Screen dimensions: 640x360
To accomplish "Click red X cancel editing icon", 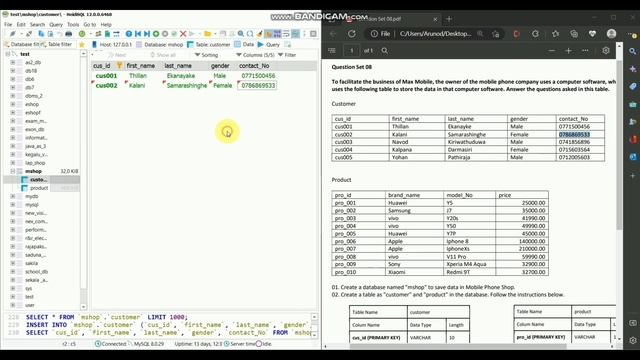I will (x=183, y=34).
